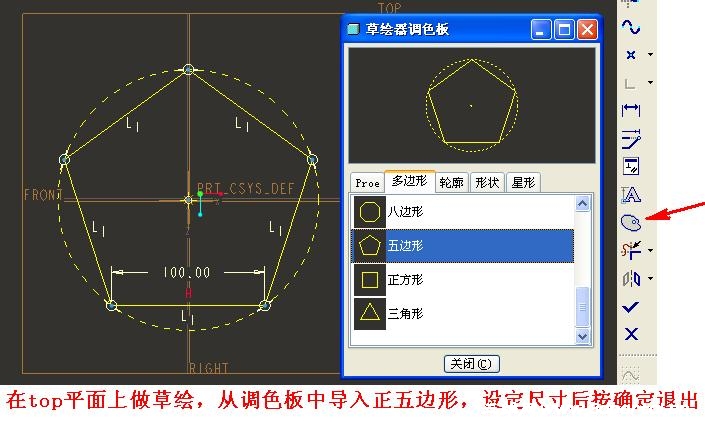
Task: Click the square shape thumbnail icon
Action: click(370, 280)
